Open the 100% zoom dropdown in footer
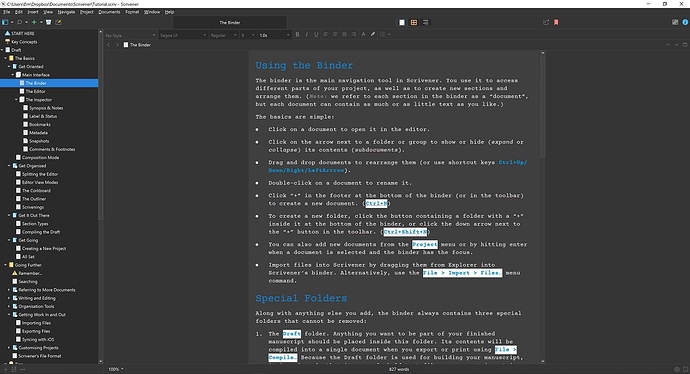 pos(116,369)
